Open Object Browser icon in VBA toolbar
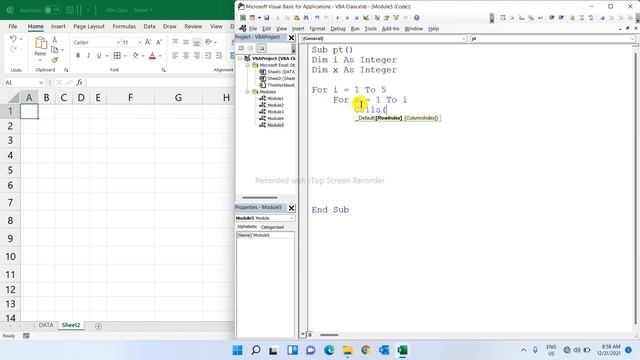Viewport: 640px width, 360px height. tap(396, 18)
